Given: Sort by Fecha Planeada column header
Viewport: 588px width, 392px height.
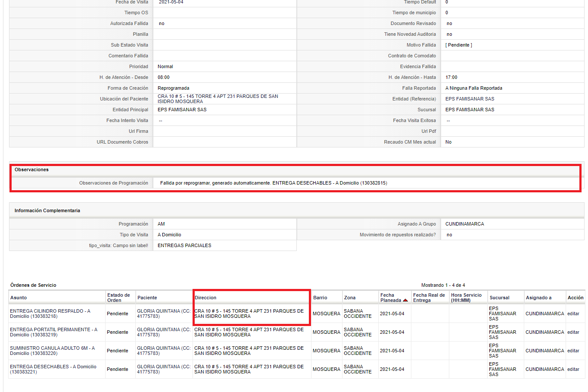Looking at the screenshot, I should point(391,298).
